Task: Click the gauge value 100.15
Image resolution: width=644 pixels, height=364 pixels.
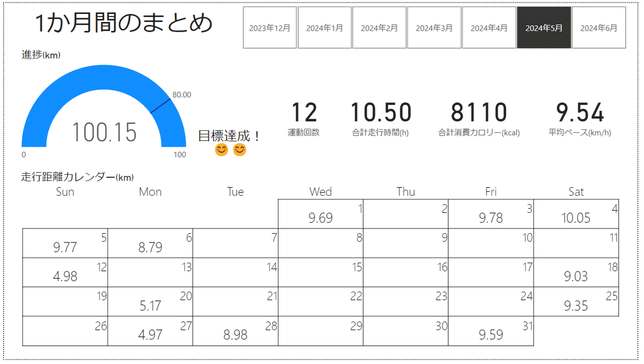Action: click(104, 132)
